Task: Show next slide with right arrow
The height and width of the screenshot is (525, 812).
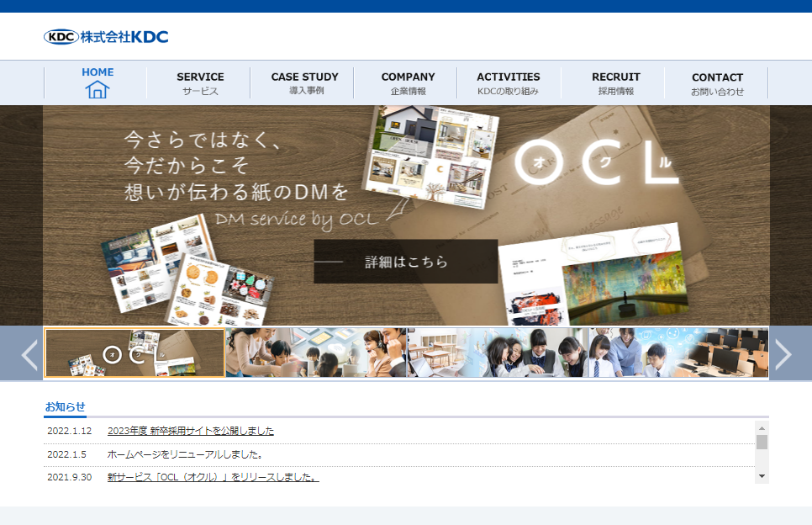Action: pyautogui.click(x=783, y=355)
